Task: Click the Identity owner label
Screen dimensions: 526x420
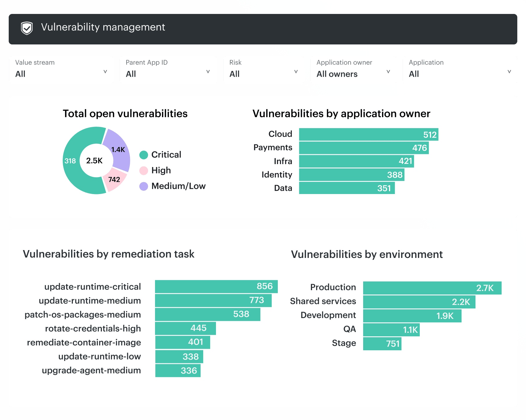Action: click(277, 175)
